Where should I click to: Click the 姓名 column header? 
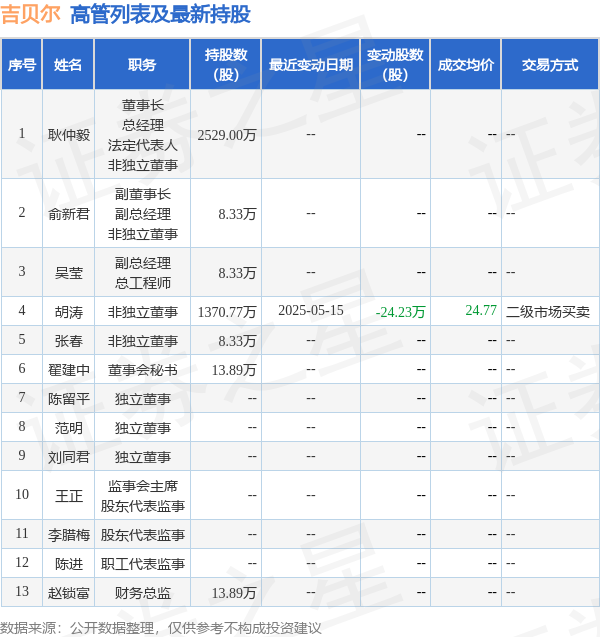click(x=68, y=65)
